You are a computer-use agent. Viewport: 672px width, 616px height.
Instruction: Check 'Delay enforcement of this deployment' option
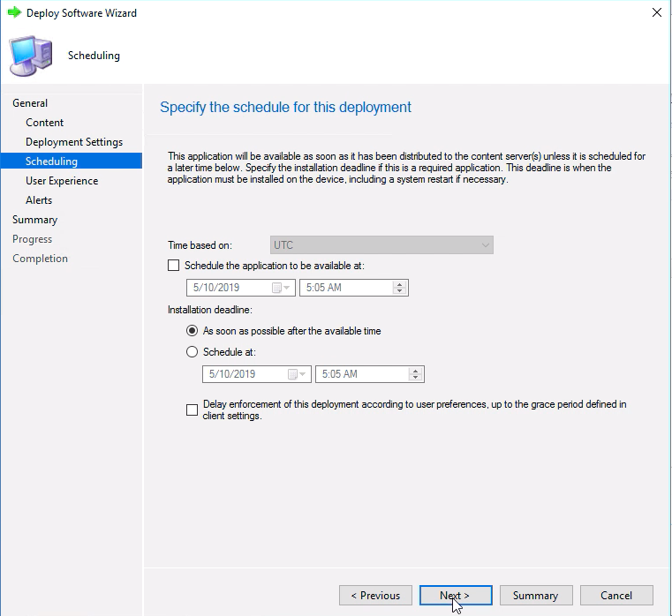(192, 410)
